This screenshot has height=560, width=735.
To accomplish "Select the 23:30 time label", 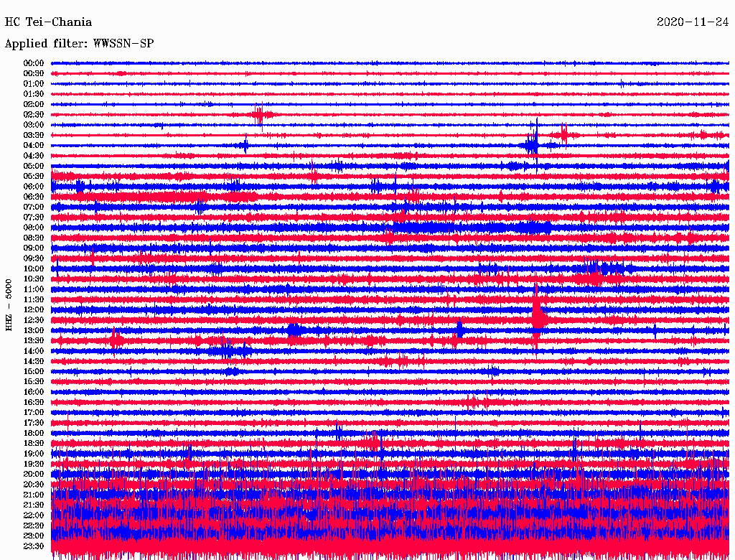I will pos(34,546).
